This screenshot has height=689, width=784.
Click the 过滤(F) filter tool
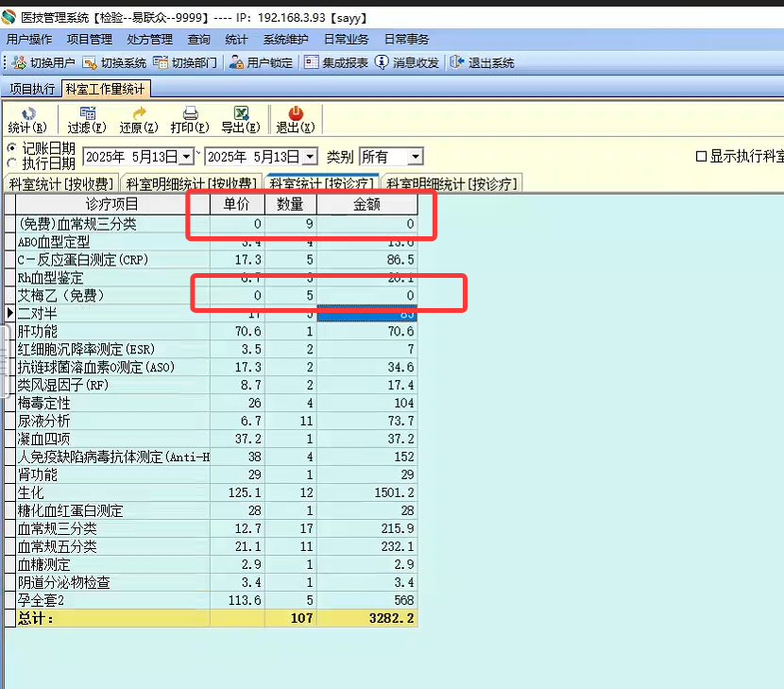(87, 120)
